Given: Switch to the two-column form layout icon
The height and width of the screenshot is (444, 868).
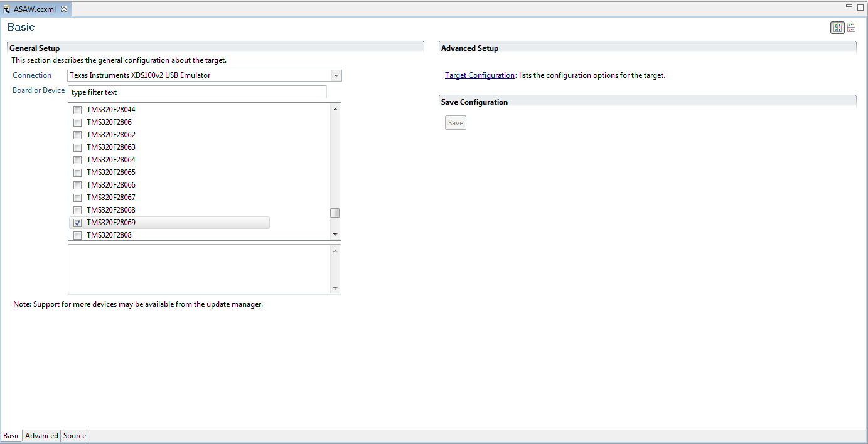Looking at the screenshot, I should 837,28.
